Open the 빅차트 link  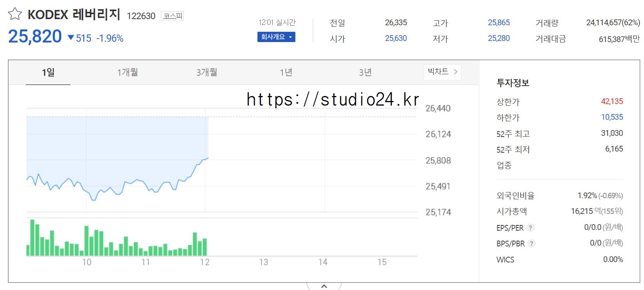[x=442, y=72]
